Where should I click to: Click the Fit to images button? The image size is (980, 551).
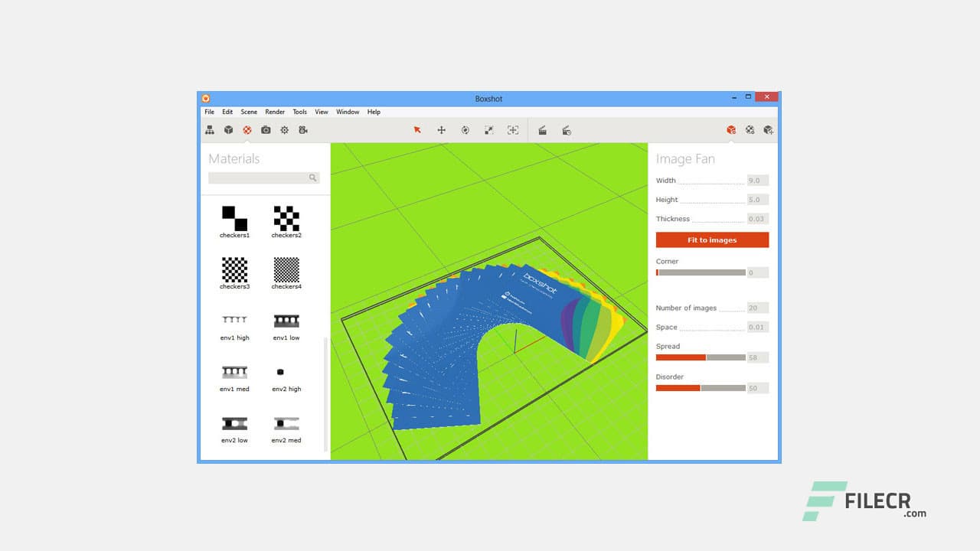711,240
